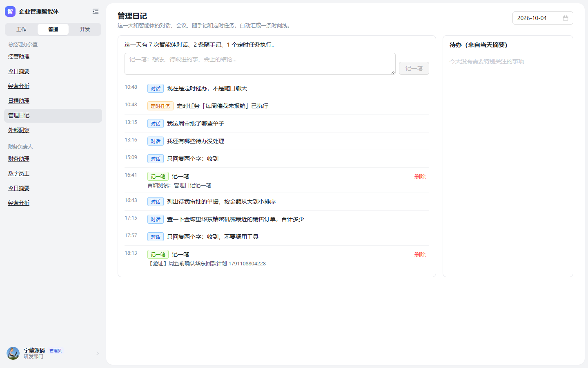Click 定时任务「每周催我未报销」已执行 entry
The image size is (588, 368).
click(x=223, y=106)
